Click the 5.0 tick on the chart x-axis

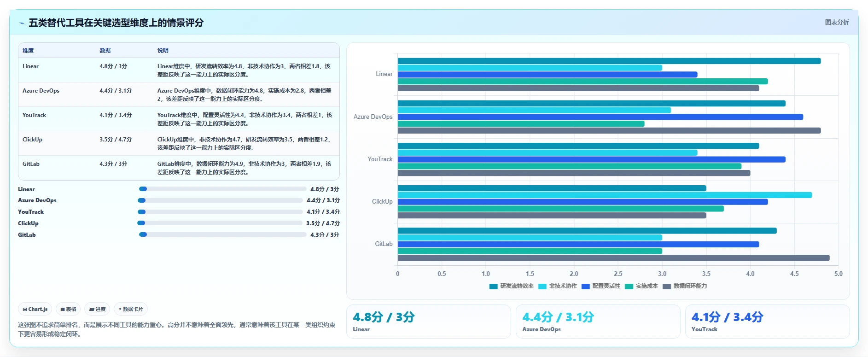coord(838,274)
